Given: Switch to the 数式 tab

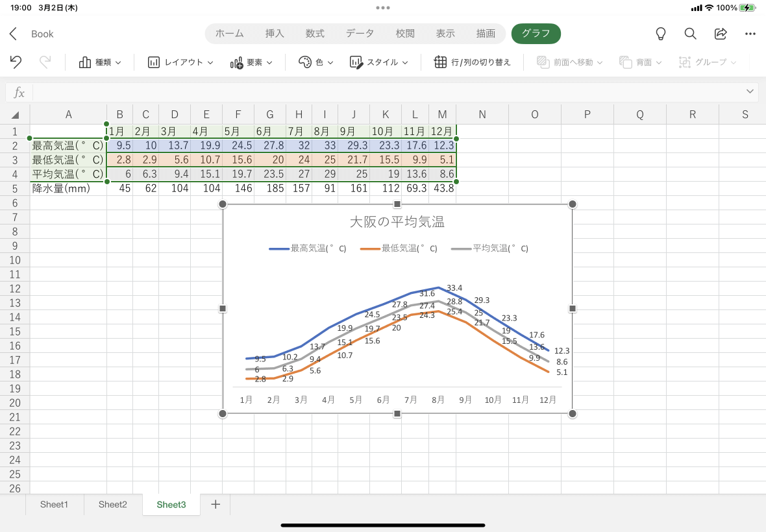Looking at the screenshot, I should click(x=315, y=34).
